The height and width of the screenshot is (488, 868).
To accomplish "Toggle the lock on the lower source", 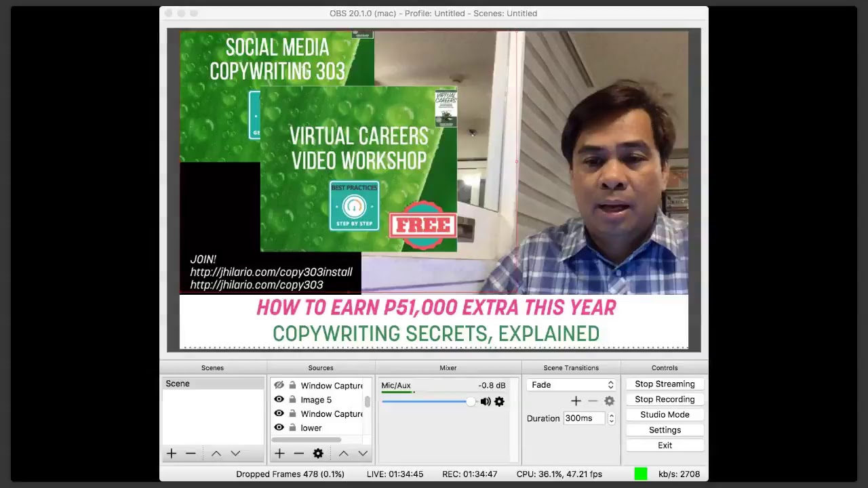I will pyautogui.click(x=292, y=428).
